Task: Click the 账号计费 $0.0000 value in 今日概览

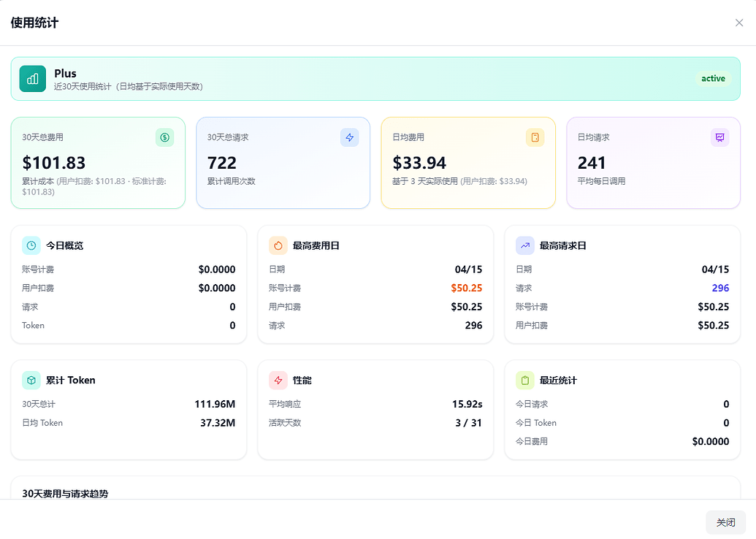Action: click(217, 269)
